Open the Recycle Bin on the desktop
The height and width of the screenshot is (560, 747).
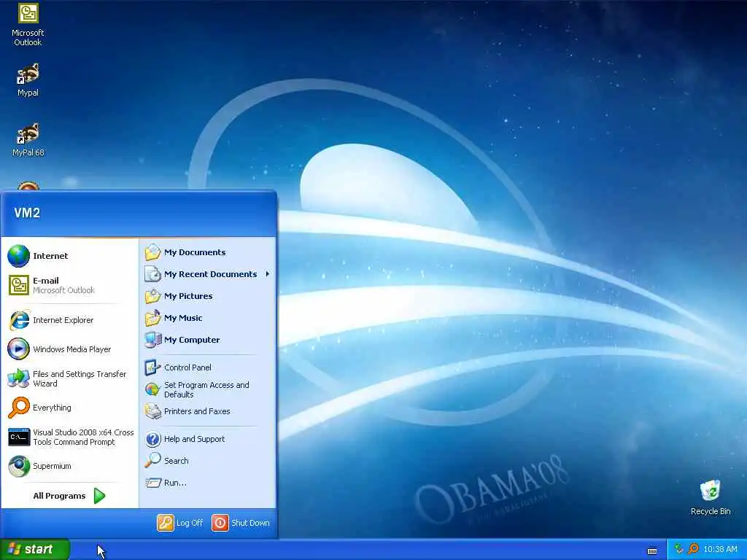tap(711, 497)
